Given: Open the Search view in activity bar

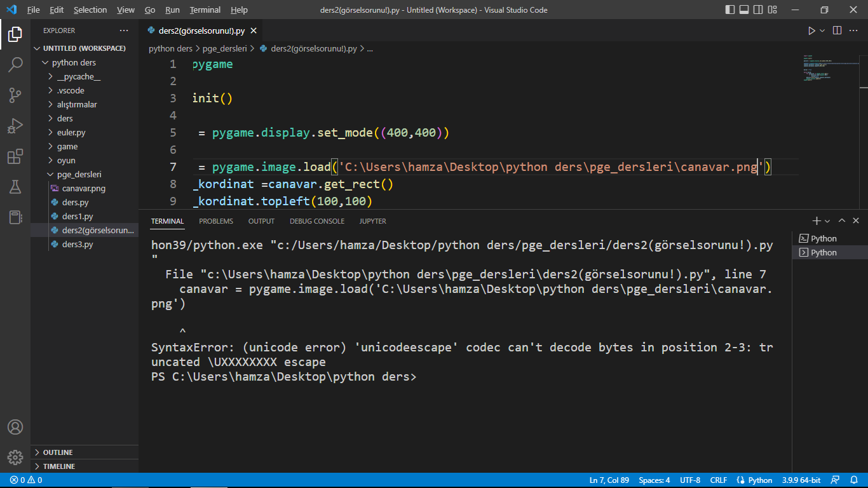Looking at the screenshot, I should pyautogui.click(x=15, y=64).
